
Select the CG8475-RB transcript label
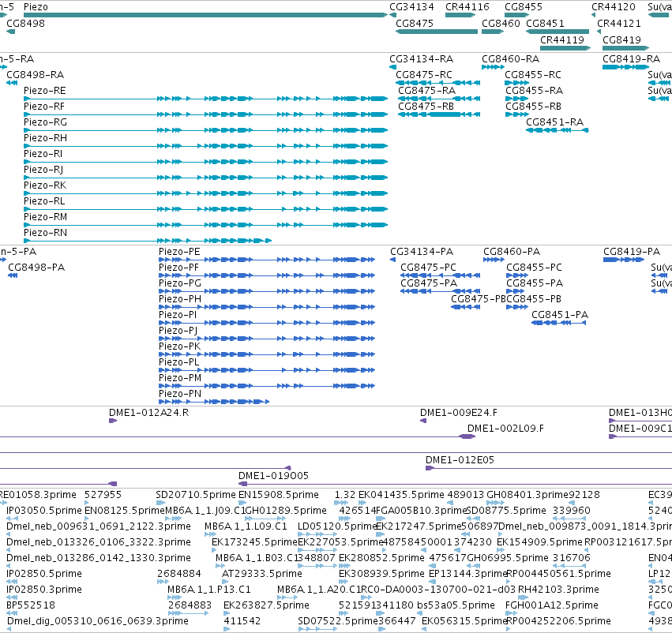pyautogui.click(x=426, y=107)
